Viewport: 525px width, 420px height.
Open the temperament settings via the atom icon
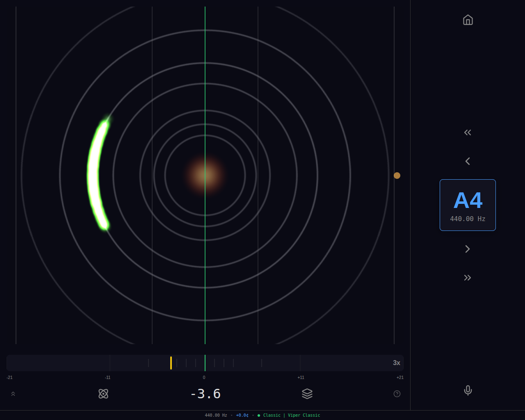[103, 393]
